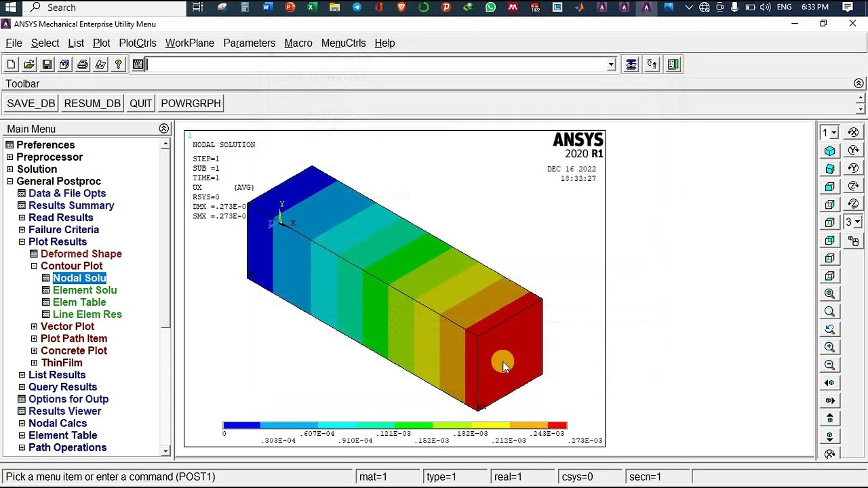Click the Image Capture printer icon
The width and height of the screenshot is (868, 488).
(83, 64)
